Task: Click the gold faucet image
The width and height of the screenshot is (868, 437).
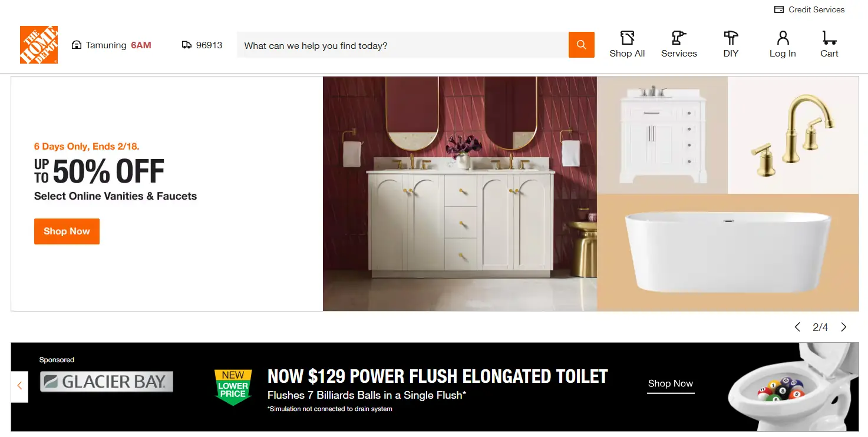Action: 793,135
